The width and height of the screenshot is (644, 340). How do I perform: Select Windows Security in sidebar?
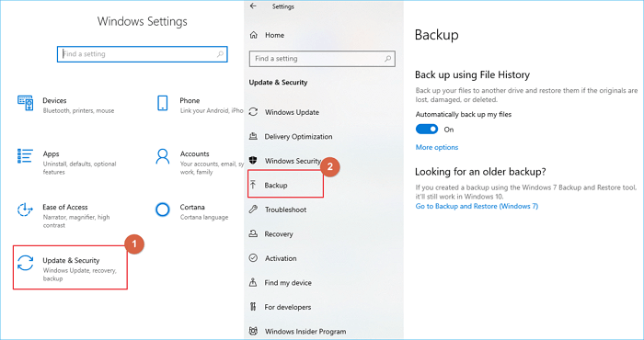pos(293,161)
